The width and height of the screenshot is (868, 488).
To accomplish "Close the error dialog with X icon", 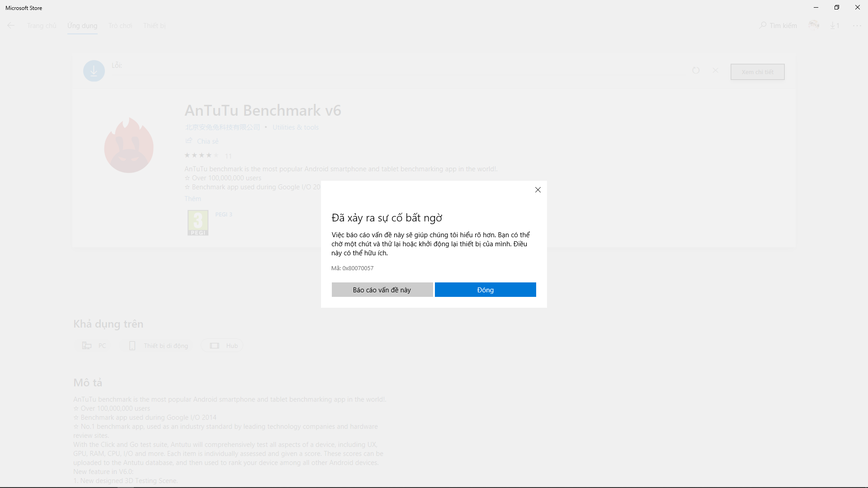I will coord(538,190).
